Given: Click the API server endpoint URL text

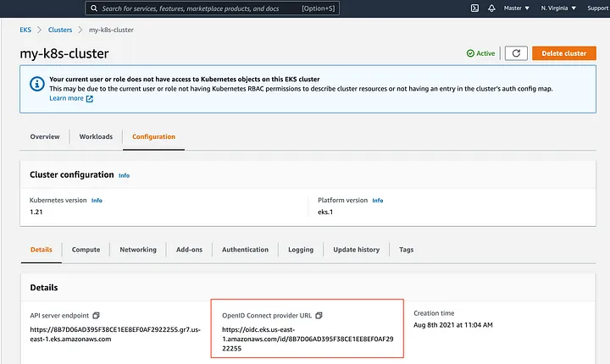Looking at the screenshot, I should (x=115, y=334).
